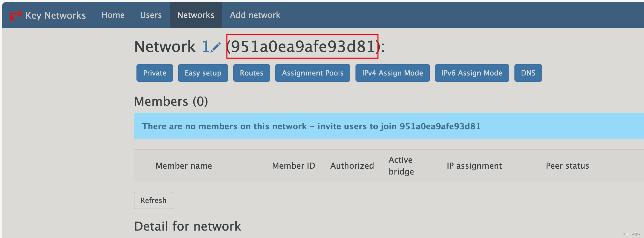Select the Networks navigation tab
Viewport: 644px width, 238px height.
coord(196,15)
